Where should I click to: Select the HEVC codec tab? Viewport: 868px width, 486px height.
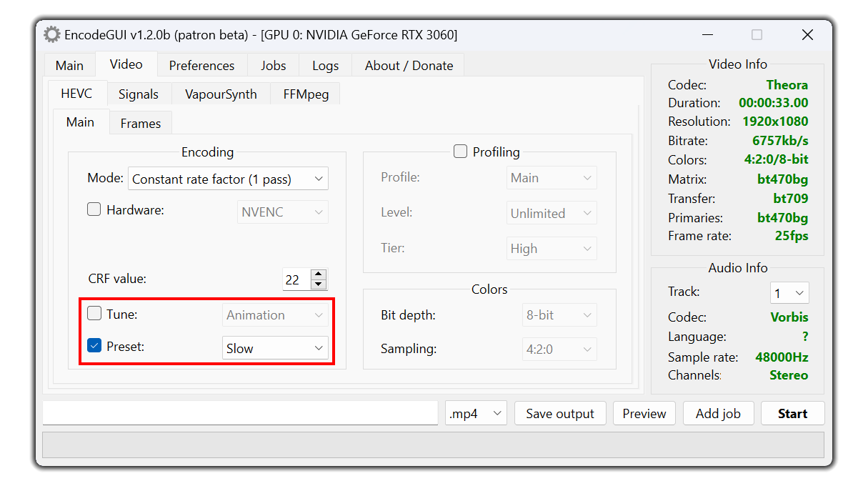click(76, 94)
